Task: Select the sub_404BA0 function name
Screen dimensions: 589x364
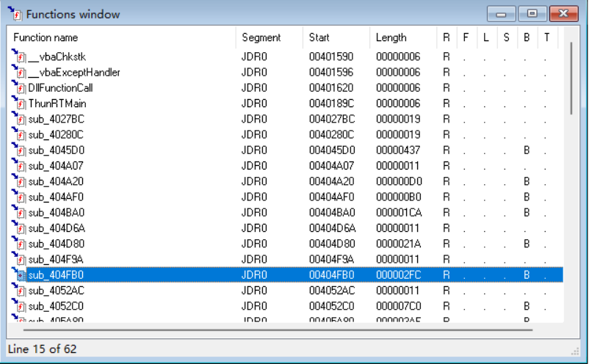Action: click(x=57, y=212)
